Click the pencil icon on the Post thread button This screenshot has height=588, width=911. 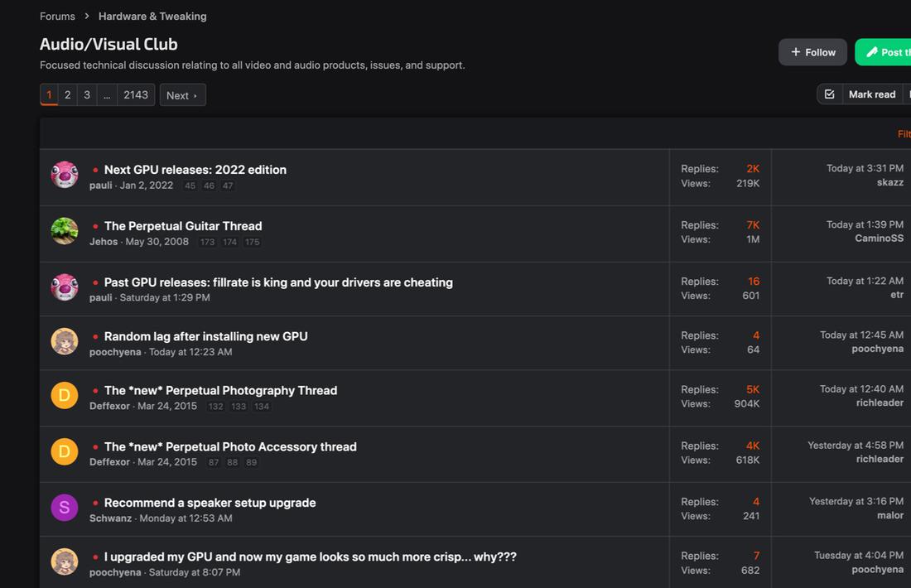point(871,52)
